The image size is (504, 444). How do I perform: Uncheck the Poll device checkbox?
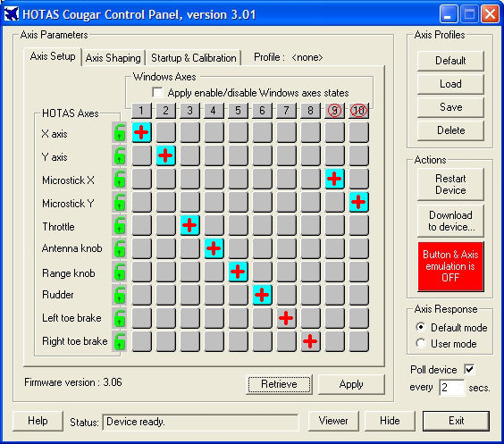pos(470,369)
